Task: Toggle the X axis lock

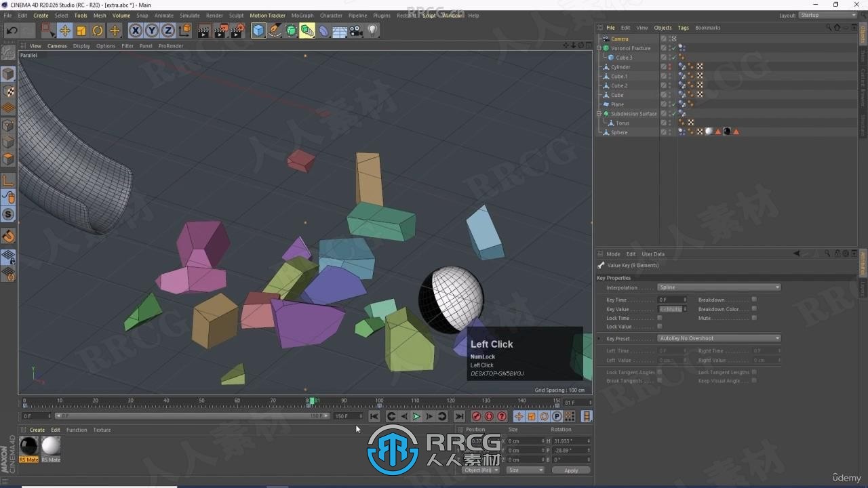Action: point(135,30)
